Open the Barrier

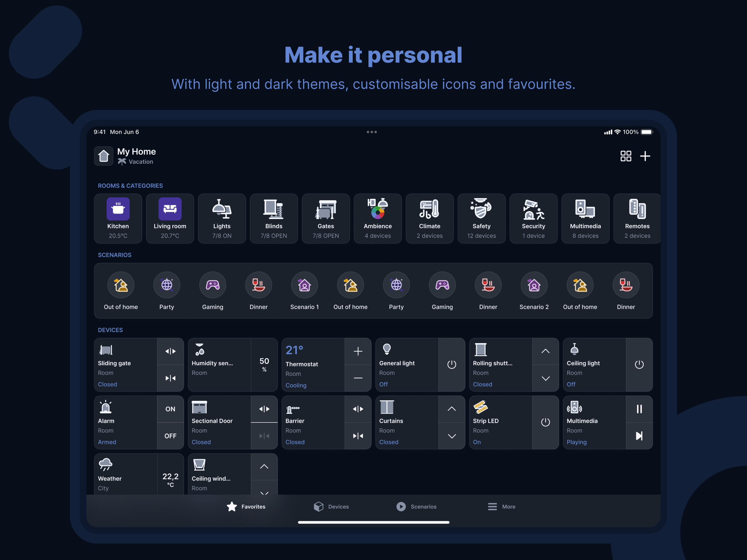(x=358, y=409)
